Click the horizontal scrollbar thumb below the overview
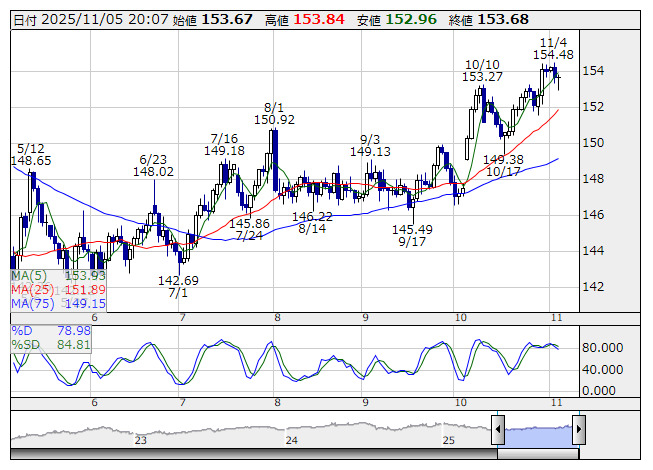Viewport: 653px width, 470px height. coord(537,453)
